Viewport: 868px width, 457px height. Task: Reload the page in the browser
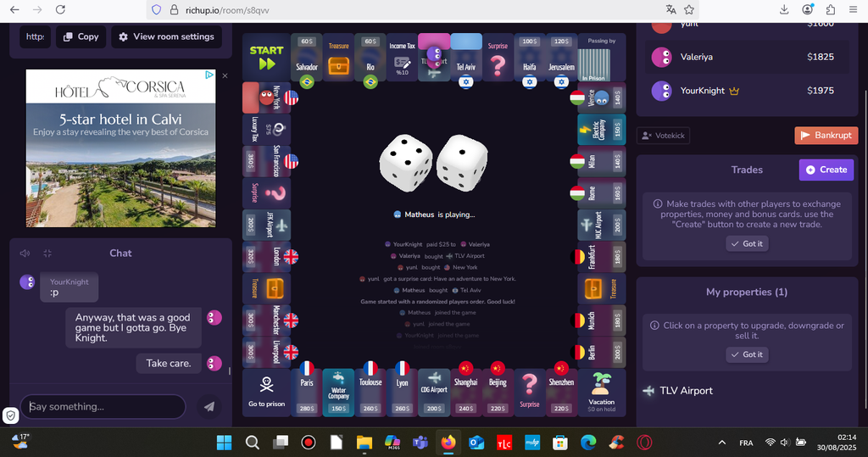tap(60, 9)
